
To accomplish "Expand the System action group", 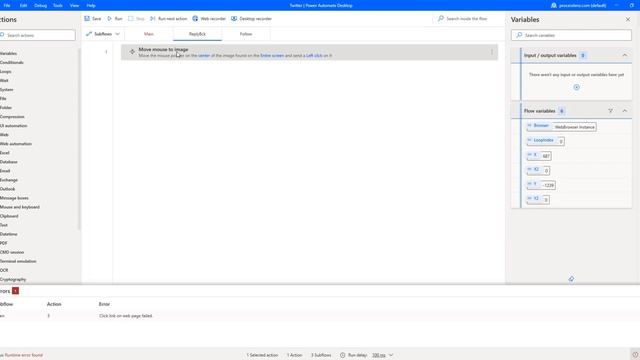I will 7,89.
